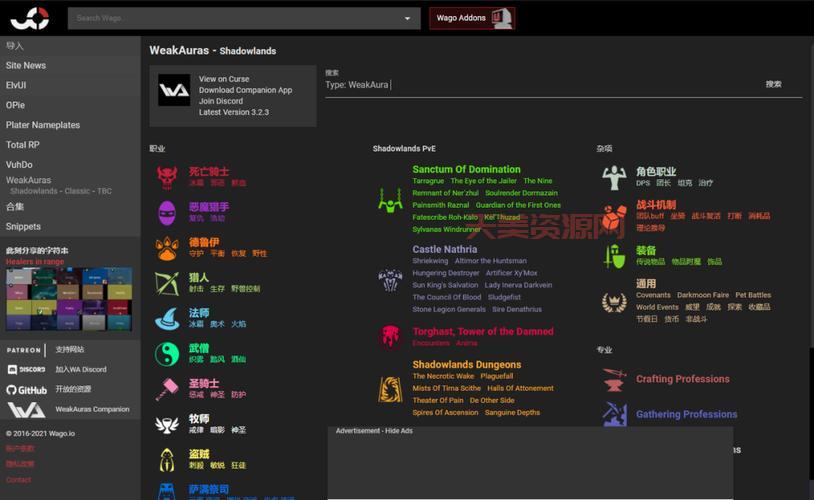The image size is (814, 500).
Task: Open The Eye of the Jailer link
Action: point(483,181)
